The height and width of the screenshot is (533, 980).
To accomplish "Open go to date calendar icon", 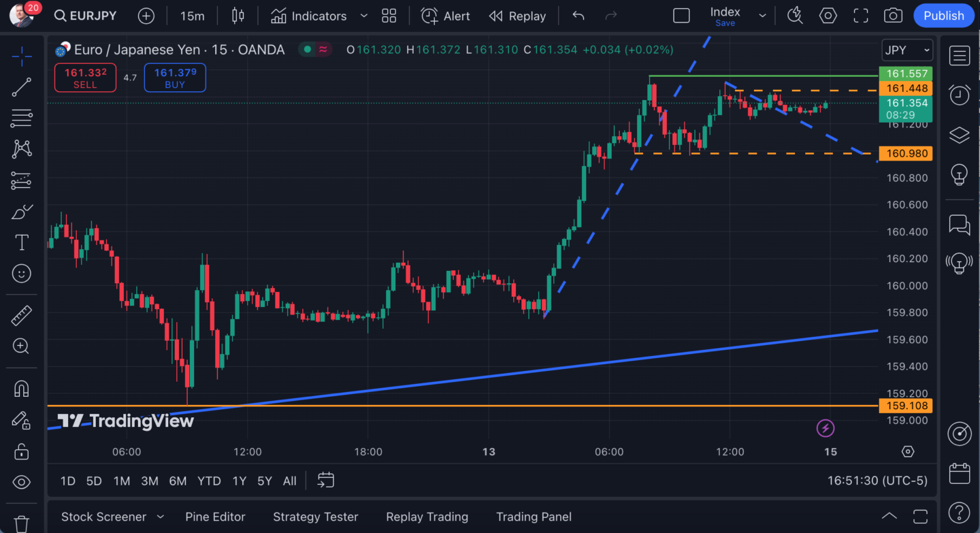I will [x=326, y=481].
